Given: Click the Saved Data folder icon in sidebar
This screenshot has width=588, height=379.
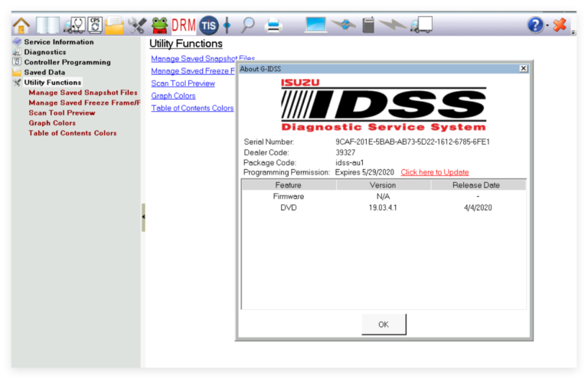Looking at the screenshot, I should tap(17, 72).
